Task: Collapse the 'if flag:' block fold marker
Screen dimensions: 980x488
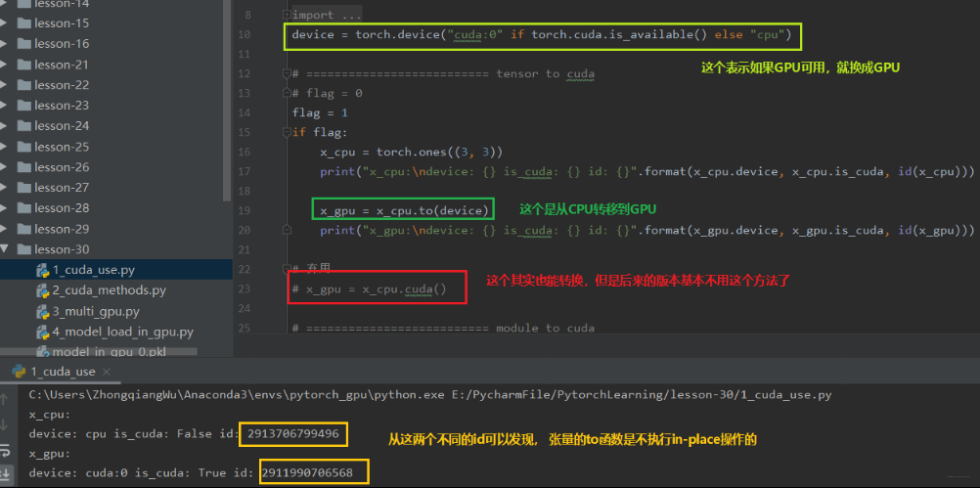Action: point(287,132)
